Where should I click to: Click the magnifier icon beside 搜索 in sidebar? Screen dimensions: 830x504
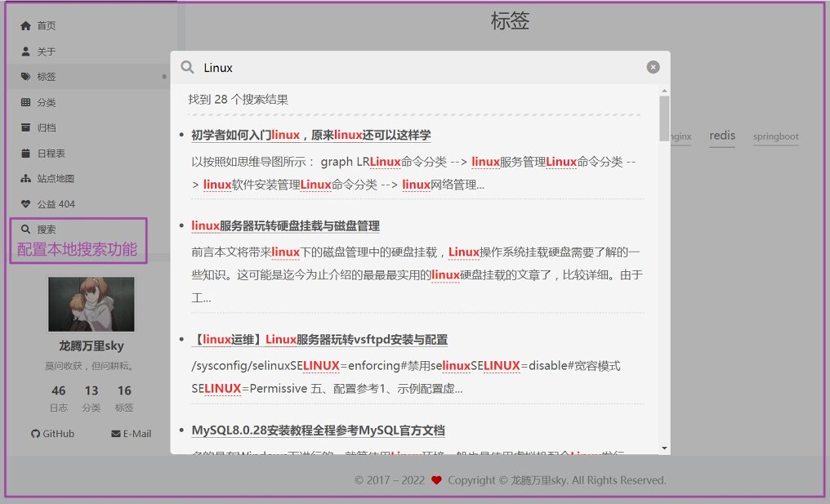click(25, 230)
